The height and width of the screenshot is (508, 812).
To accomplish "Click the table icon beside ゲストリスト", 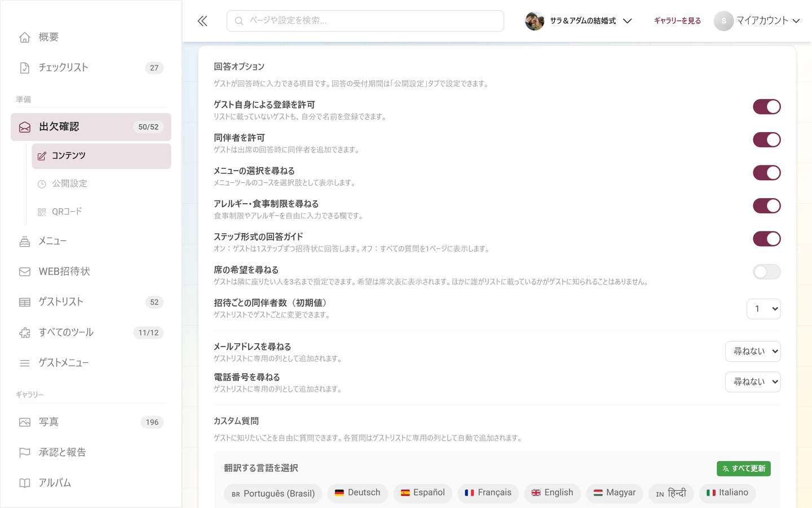I will coord(25,303).
